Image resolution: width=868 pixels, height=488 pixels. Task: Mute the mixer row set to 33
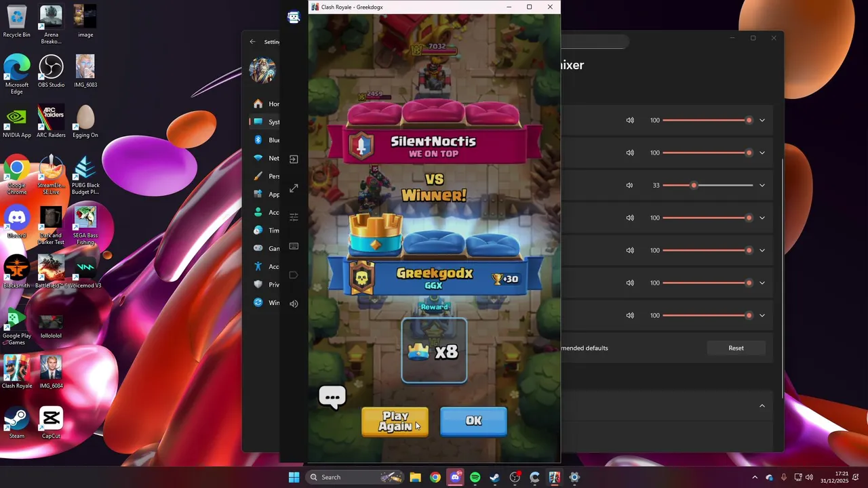point(630,185)
